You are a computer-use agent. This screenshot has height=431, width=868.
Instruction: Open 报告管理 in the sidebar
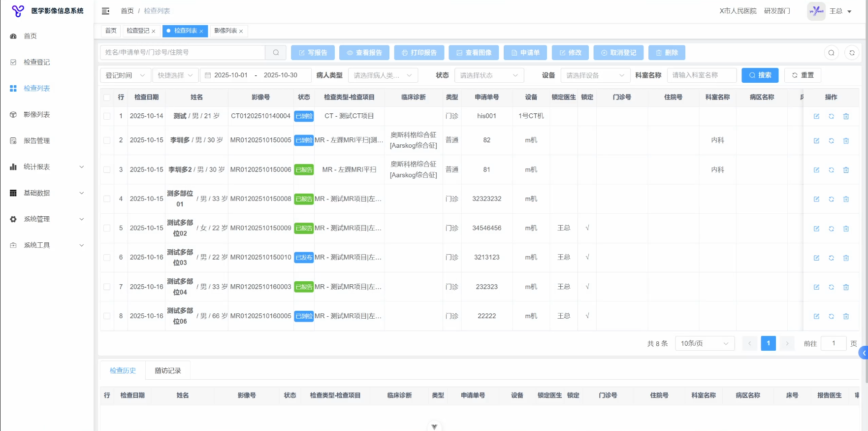(x=37, y=141)
